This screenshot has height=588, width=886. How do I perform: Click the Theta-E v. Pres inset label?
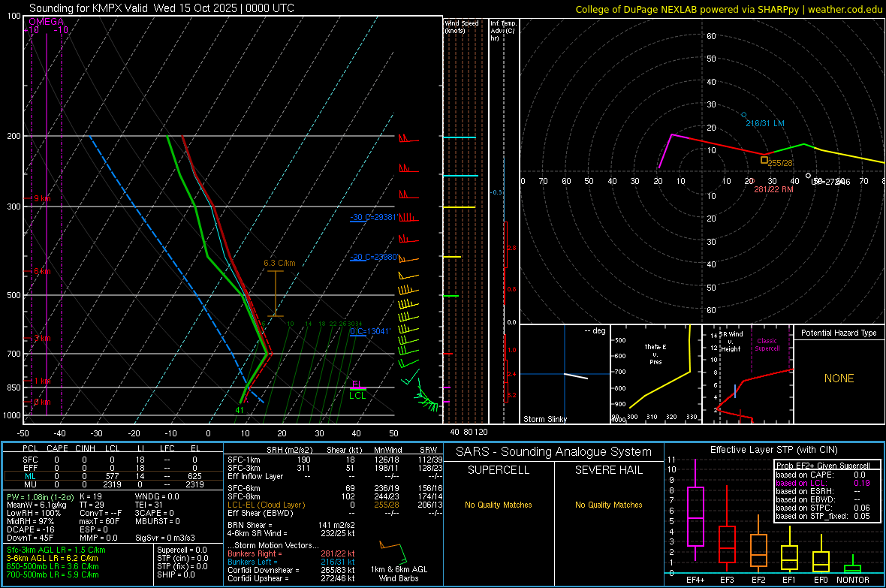pos(655,354)
